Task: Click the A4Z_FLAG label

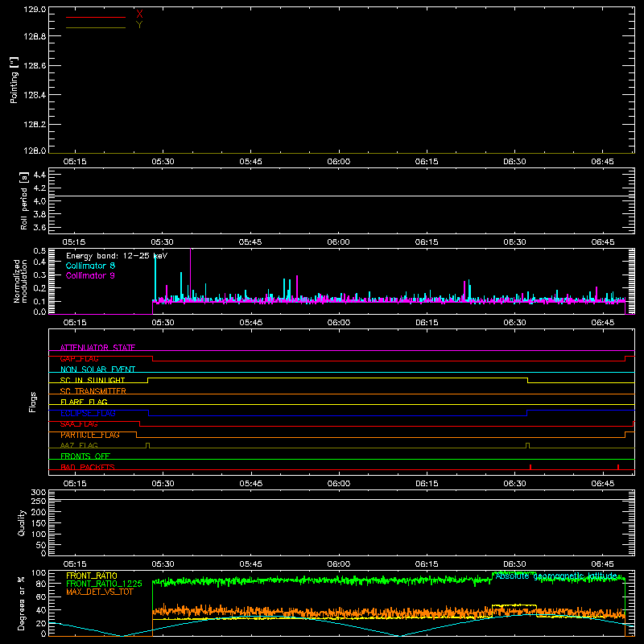Action: pos(79,445)
